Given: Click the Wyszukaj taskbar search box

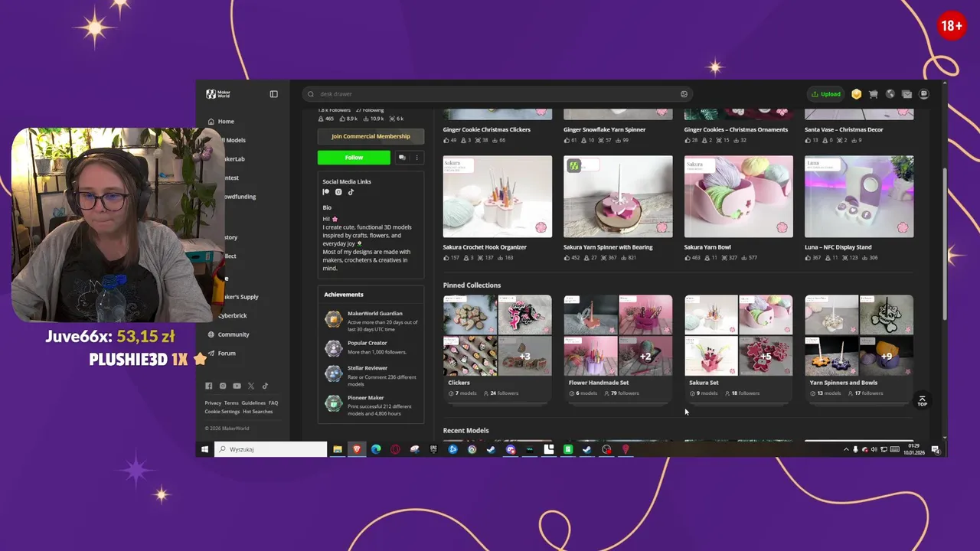Looking at the screenshot, I should [x=270, y=449].
